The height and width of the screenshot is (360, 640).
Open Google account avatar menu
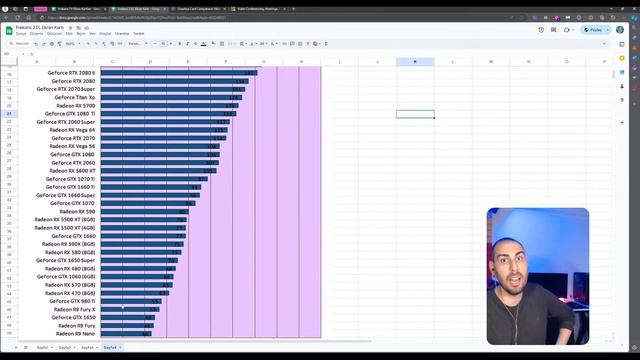point(620,30)
